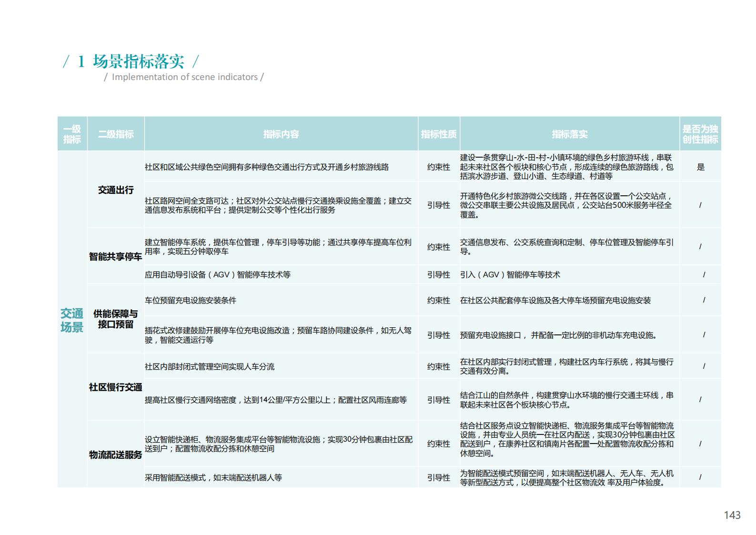
Task: Click the page number 143
Action: [732, 515]
